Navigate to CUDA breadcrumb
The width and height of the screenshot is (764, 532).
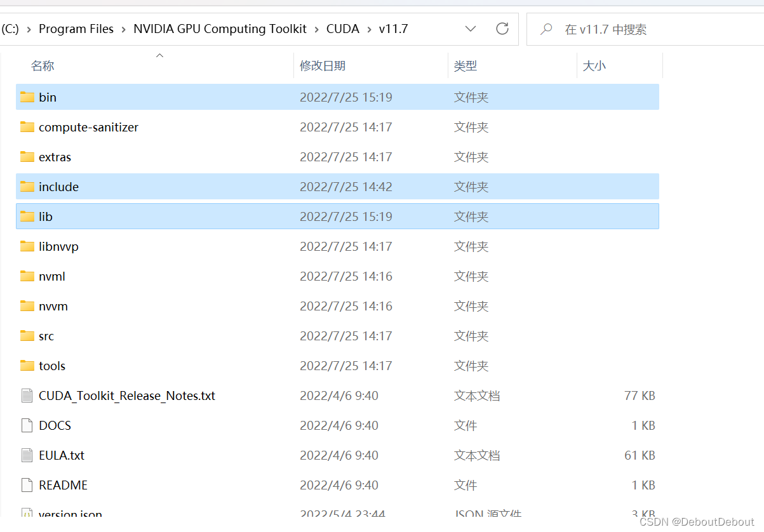tap(343, 29)
